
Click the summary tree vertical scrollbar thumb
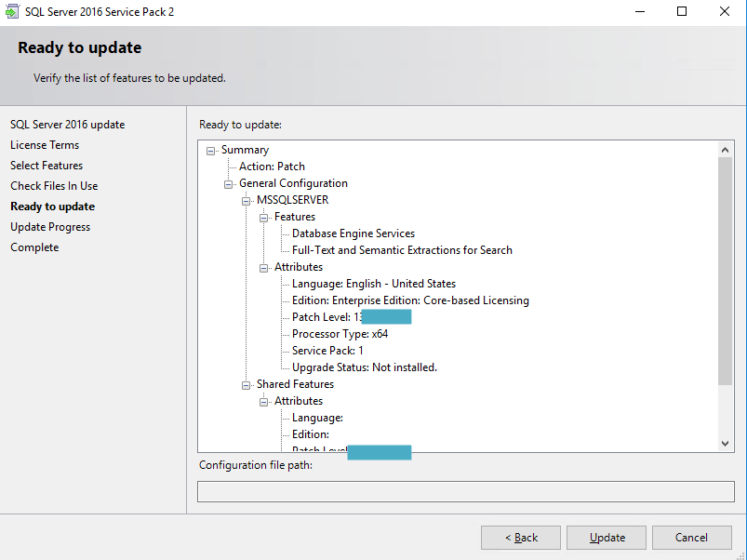click(725, 271)
